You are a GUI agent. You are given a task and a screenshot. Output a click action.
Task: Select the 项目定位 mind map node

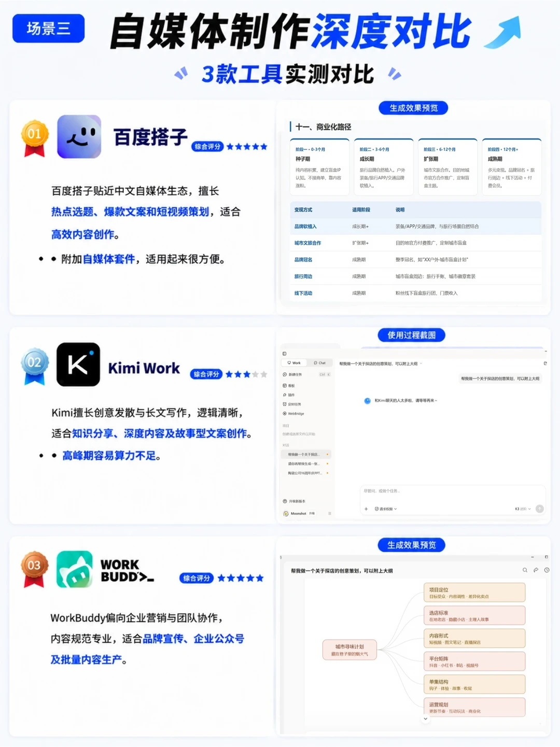[474, 593]
